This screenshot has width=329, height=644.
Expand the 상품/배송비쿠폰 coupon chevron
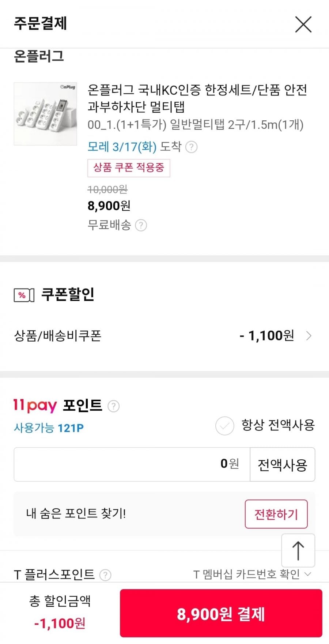point(309,336)
